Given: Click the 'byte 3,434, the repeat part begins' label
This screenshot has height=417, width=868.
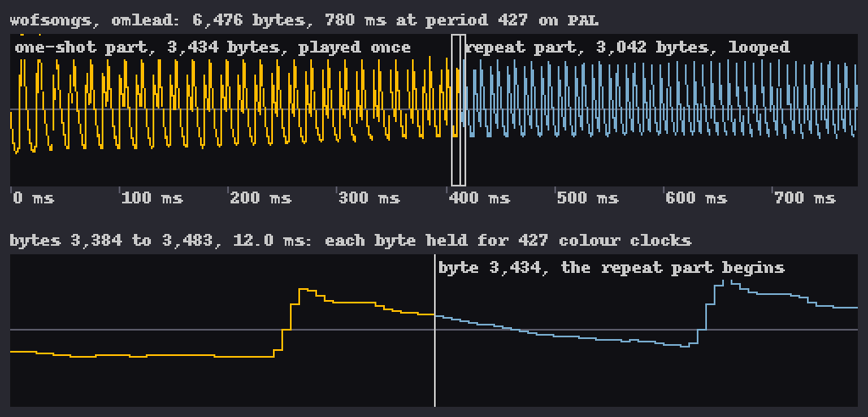Looking at the screenshot, I should click(612, 268).
